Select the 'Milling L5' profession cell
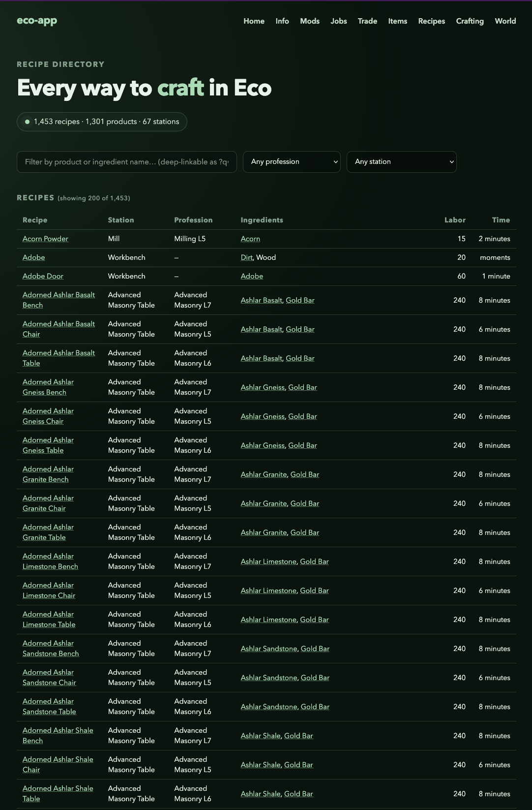 click(x=190, y=239)
